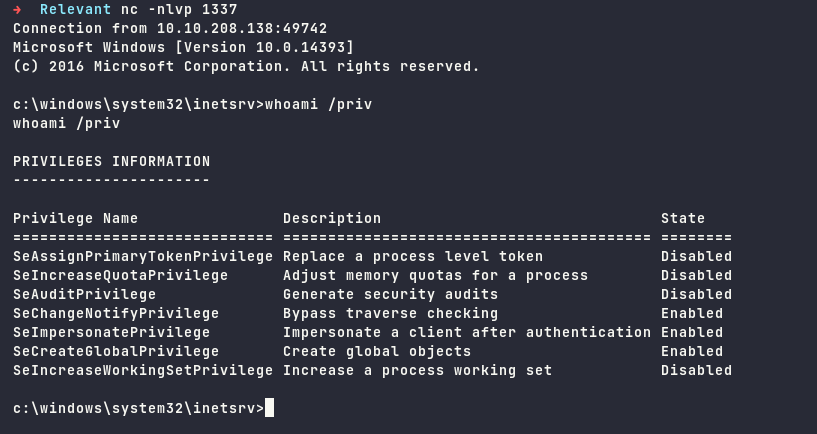Click the "Description" column header

[x=331, y=218]
